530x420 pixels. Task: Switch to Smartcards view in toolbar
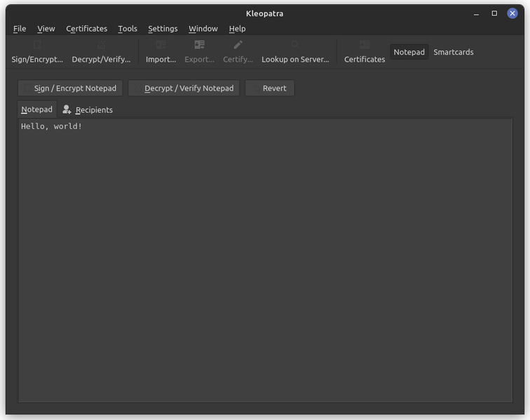(454, 52)
